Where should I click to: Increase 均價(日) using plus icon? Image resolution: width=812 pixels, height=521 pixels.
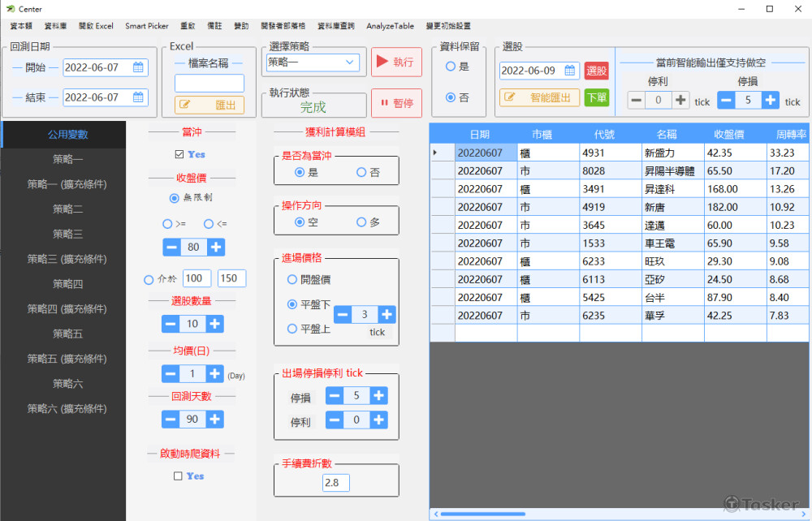[214, 373]
